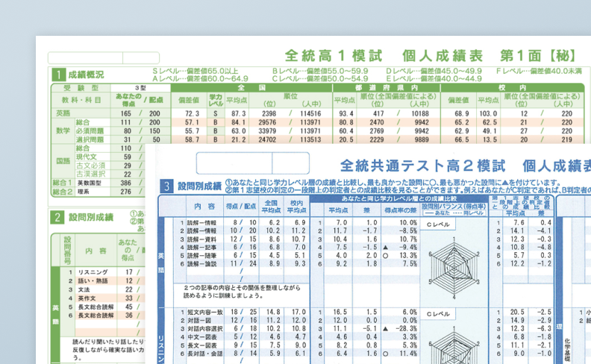
Task: Select the 全国 column group header
Action: tap(251, 88)
